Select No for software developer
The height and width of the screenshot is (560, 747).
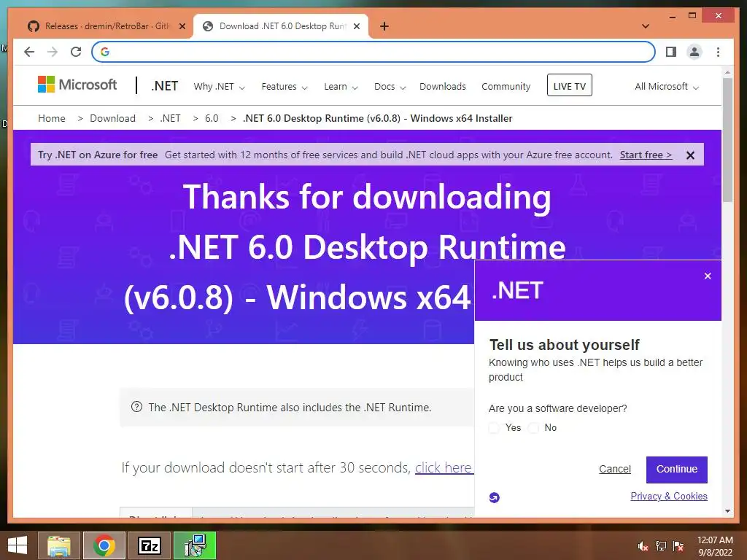(x=533, y=427)
